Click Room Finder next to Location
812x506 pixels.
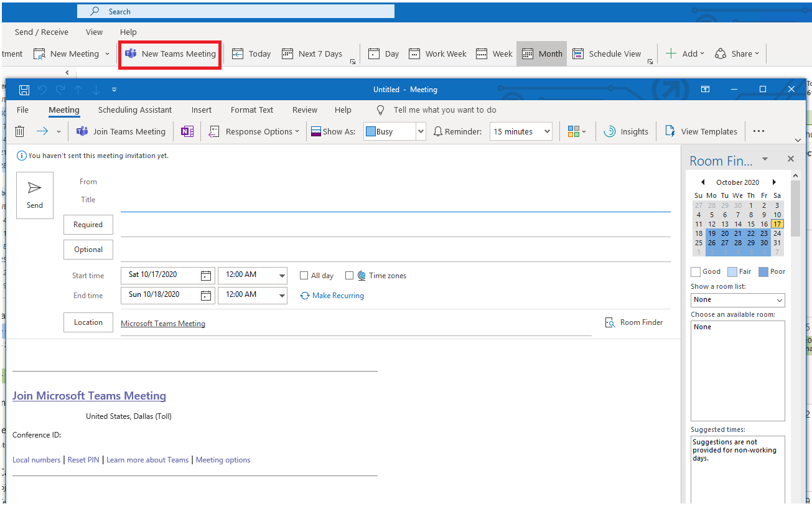(634, 322)
